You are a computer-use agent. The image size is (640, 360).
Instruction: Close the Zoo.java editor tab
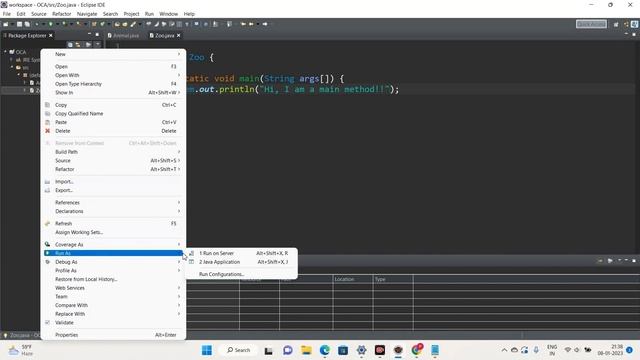[178, 36]
